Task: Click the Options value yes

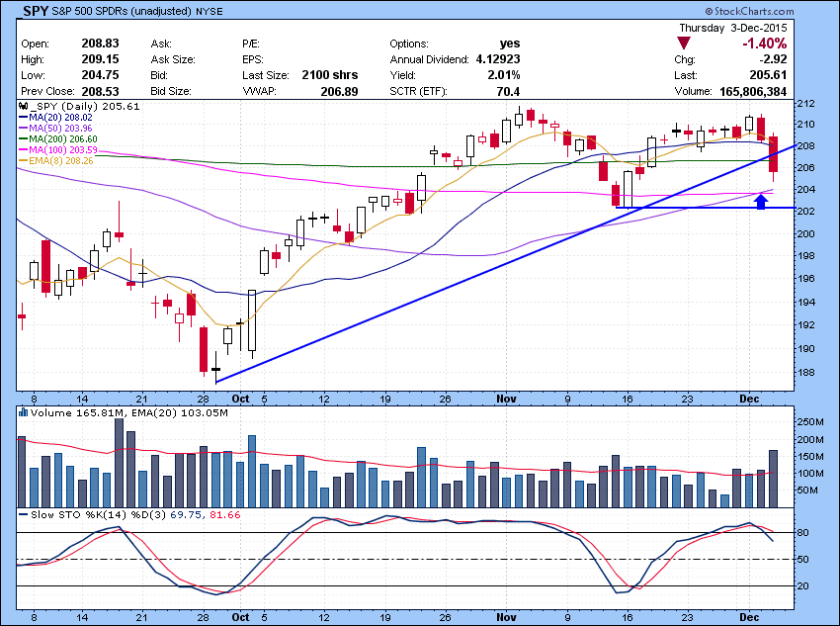Action: click(510, 44)
